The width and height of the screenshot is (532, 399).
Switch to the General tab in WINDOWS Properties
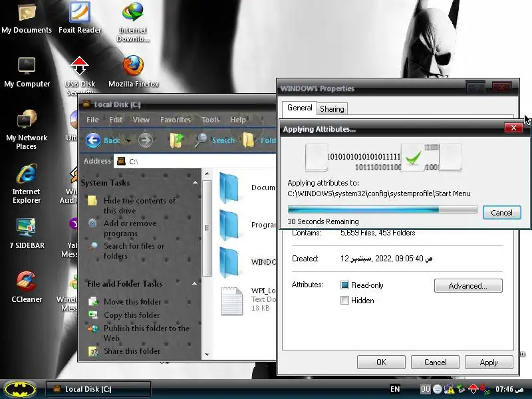[300, 108]
